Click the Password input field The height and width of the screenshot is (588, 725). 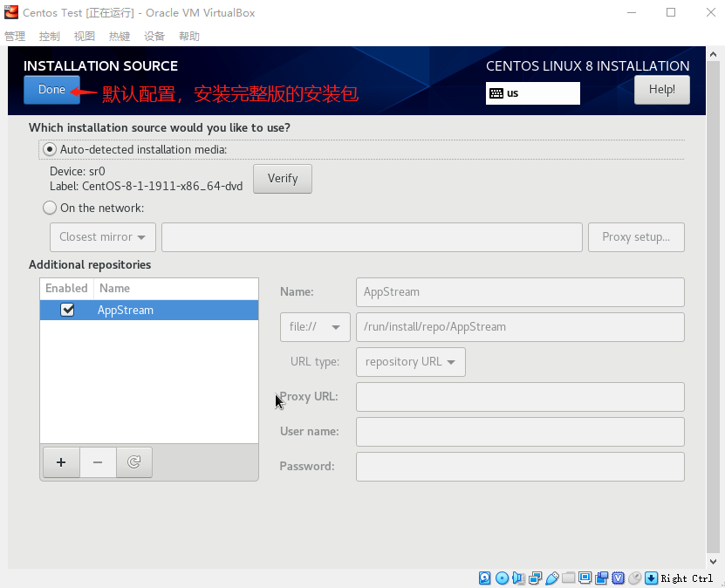coord(520,467)
